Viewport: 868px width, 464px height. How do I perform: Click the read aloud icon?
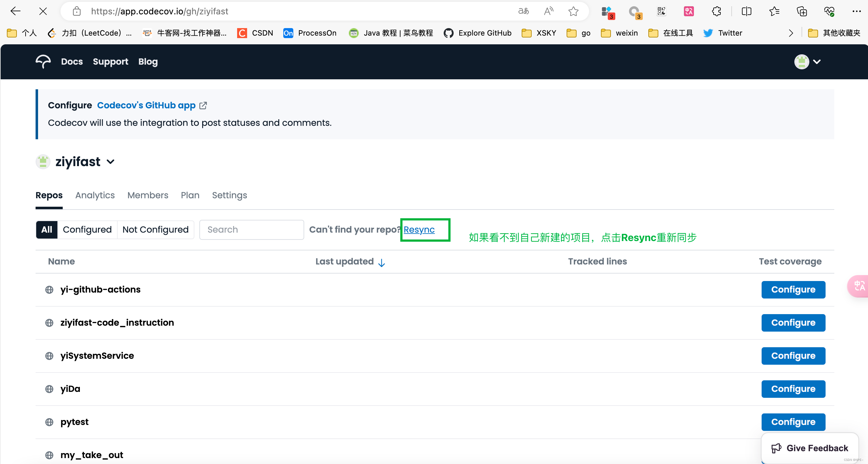[x=549, y=12]
